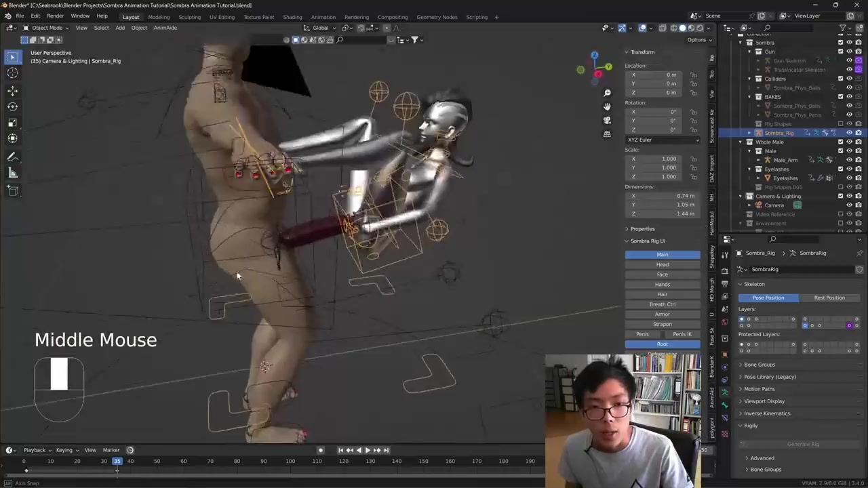Open the Render menu
868x488 pixels.
(55, 16)
